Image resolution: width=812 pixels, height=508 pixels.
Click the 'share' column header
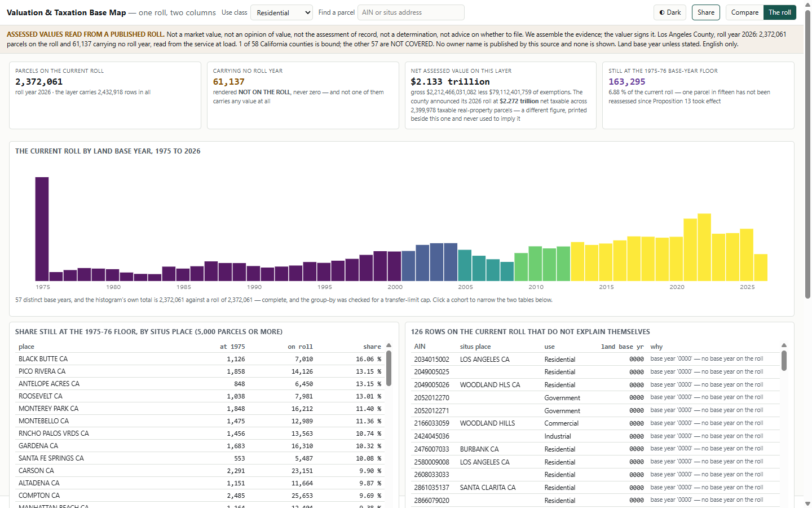pos(372,347)
